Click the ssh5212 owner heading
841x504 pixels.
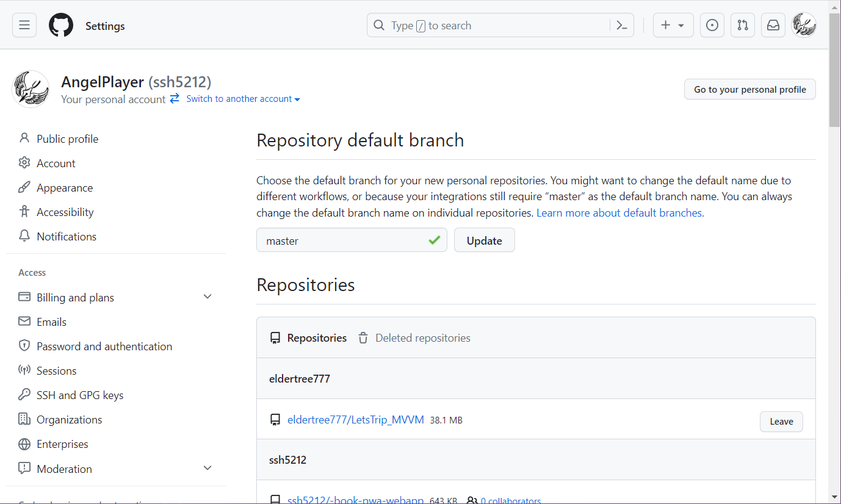[x=287, y=459]
